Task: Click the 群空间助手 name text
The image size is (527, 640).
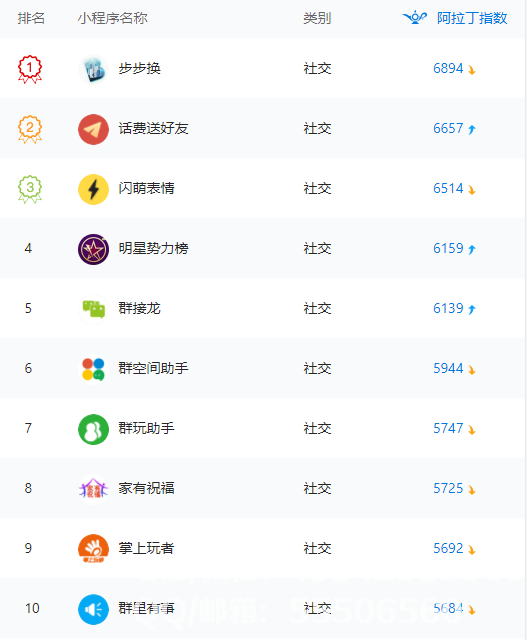Action: coord(153,369)
